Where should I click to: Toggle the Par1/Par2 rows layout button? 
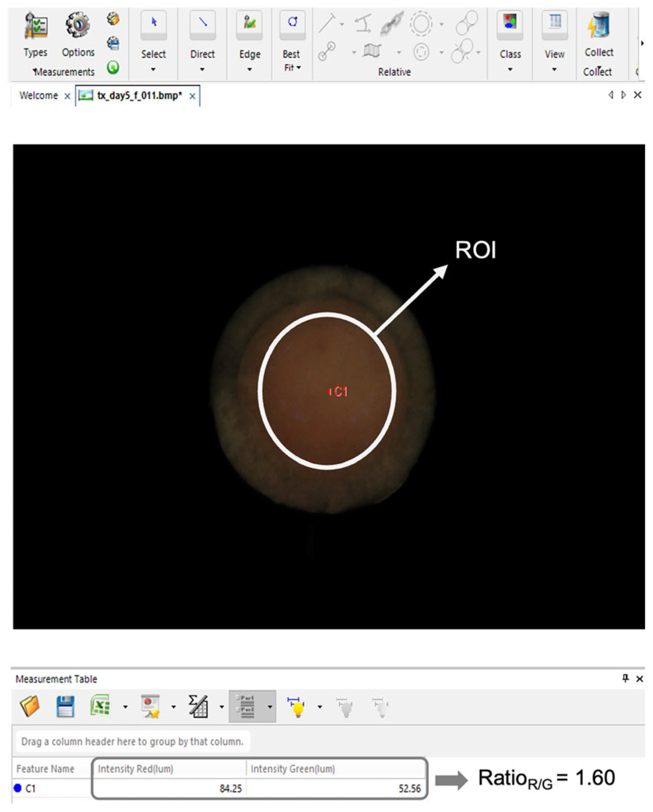(247, 706)
